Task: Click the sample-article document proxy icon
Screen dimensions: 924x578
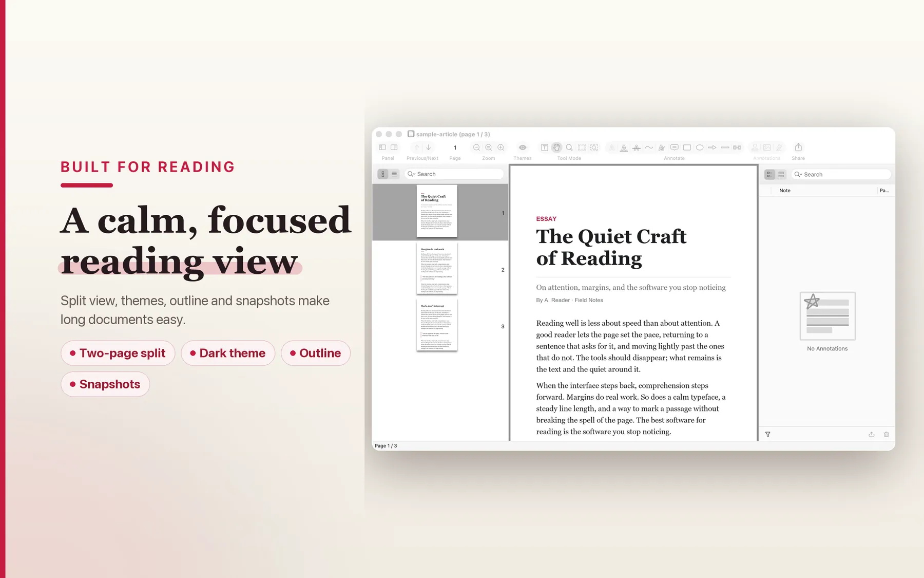Action: tap(411, 134)
